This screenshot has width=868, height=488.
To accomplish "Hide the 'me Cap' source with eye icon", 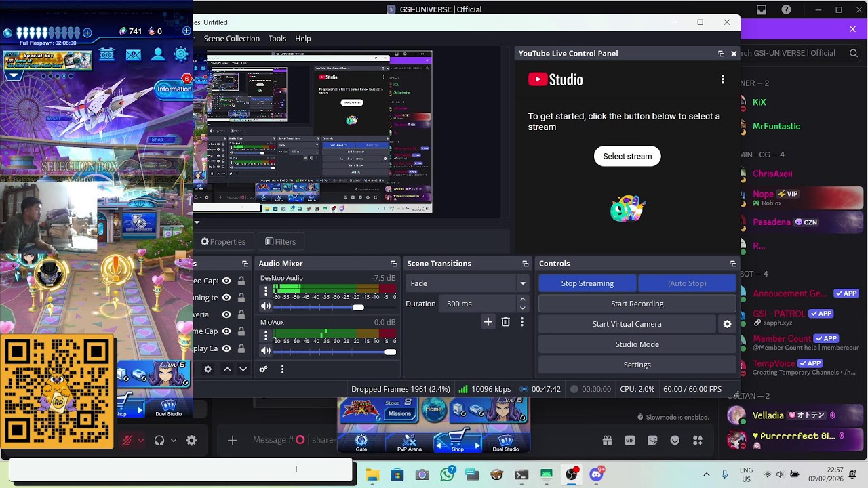I will pos(226,331).
